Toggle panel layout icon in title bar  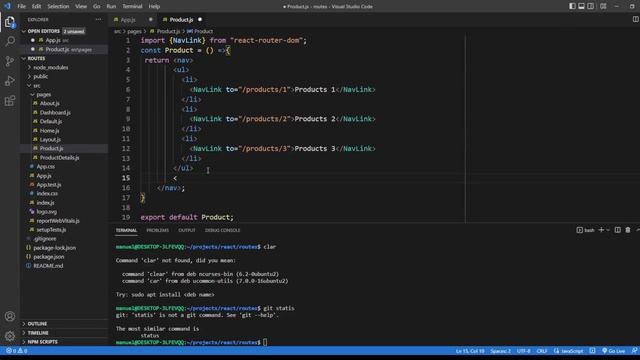[x=581, y=6]
